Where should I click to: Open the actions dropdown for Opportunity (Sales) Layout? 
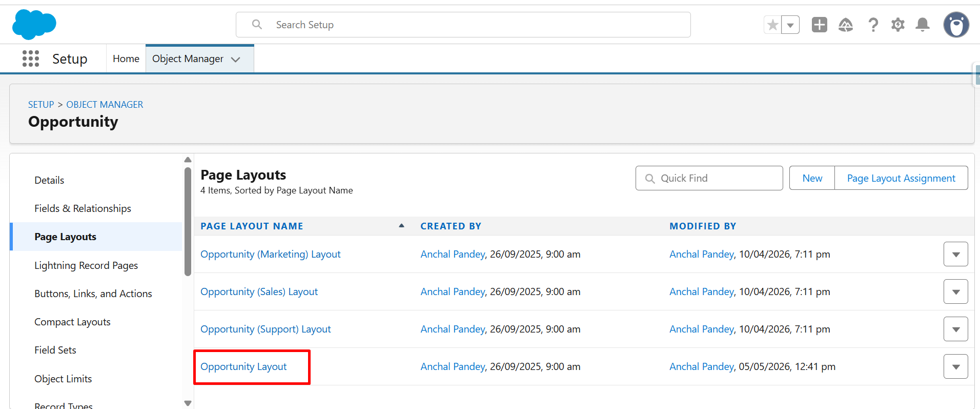pyautogui.click(x=955, y=291)
